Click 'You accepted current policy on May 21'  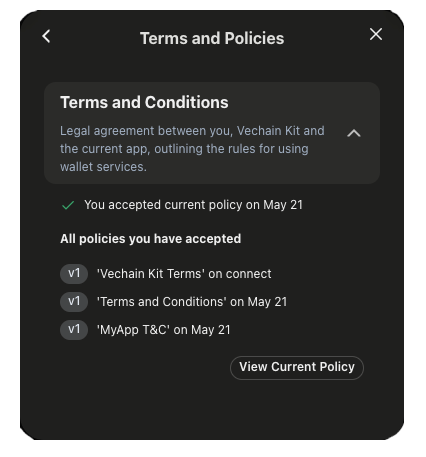click(x=193, y=205)
